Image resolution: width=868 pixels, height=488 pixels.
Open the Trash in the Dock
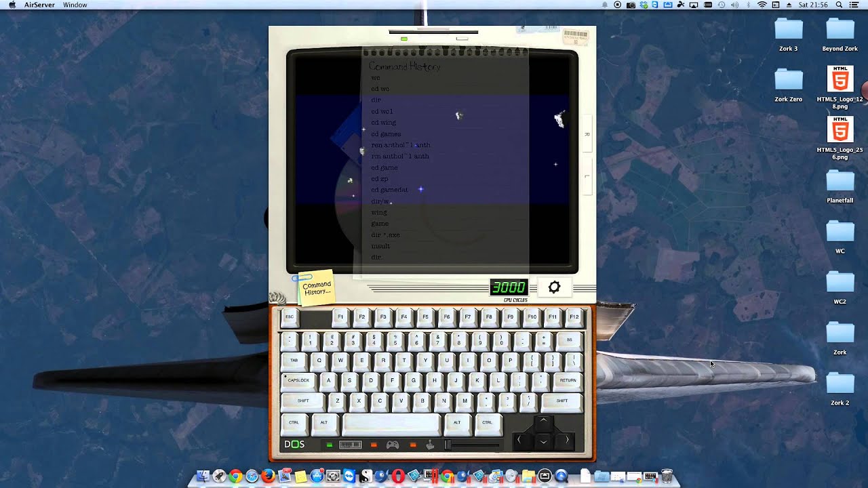tap(667, 476)
